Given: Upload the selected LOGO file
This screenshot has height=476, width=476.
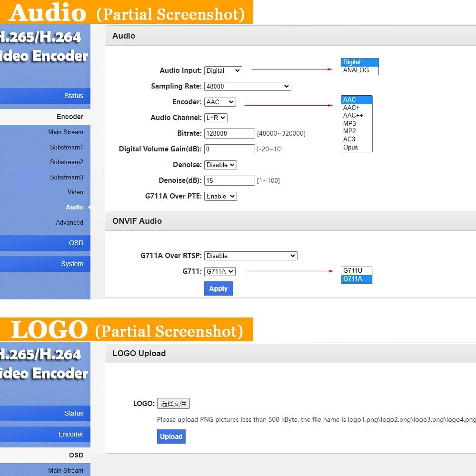Looking at the screenshot, I should (171, 436).
